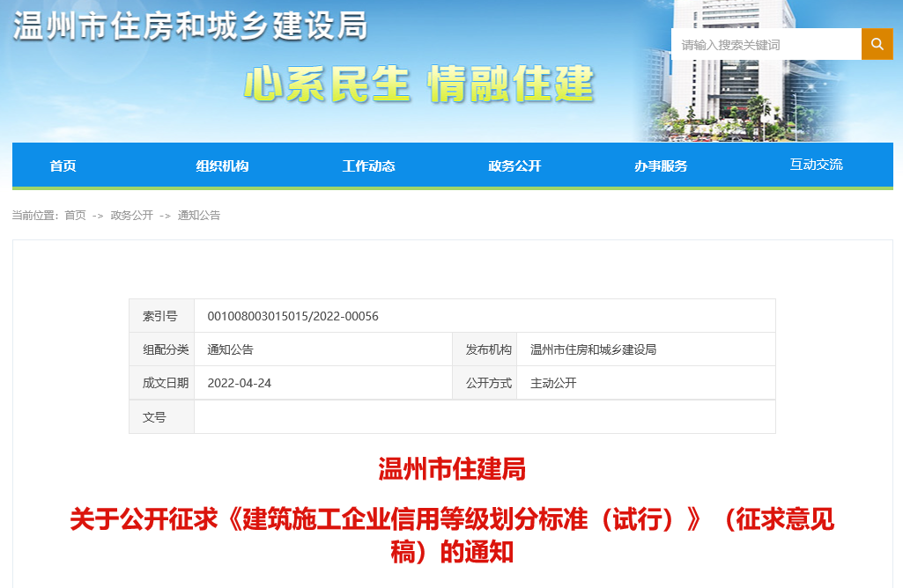The image size is (903, 588).
Task: Click the building photo in the header
Action: coord(731,97)
